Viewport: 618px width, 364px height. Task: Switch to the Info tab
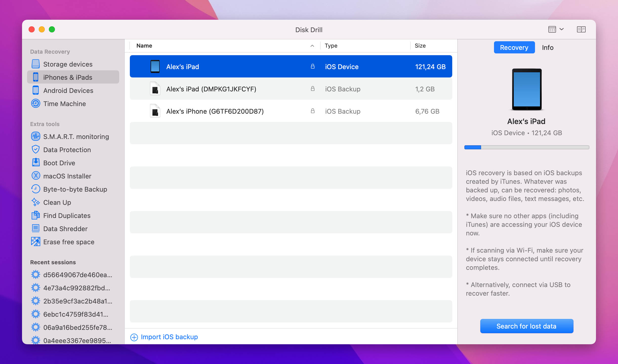[547, 47]
